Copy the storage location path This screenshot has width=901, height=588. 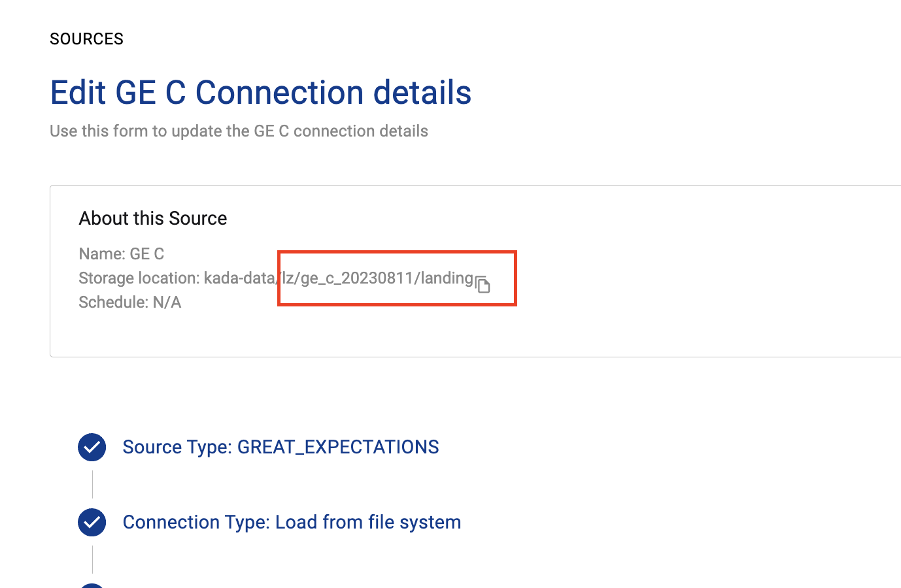[x=483, y=284]
